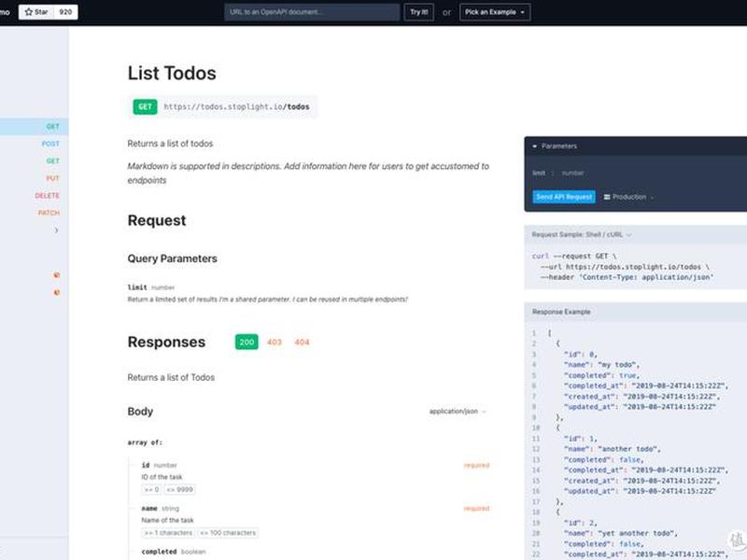Focus the limit number input in Parameters
The width and height of the screenshot is (747, 560).
click(x=572, y=173)
